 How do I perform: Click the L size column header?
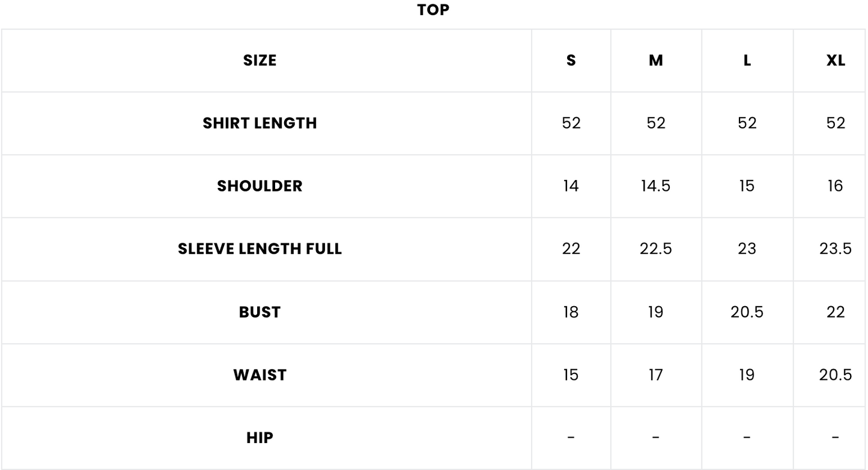(x=747, y=60)
